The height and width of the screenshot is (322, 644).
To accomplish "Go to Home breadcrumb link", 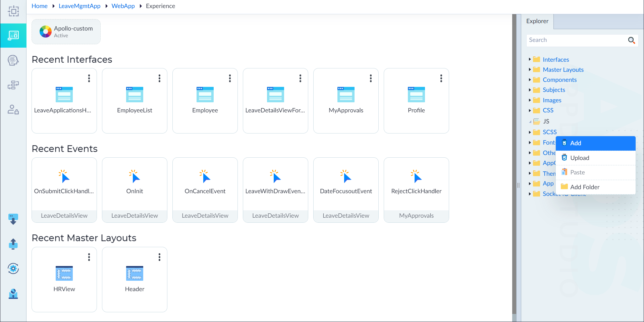I will [40, 6].
